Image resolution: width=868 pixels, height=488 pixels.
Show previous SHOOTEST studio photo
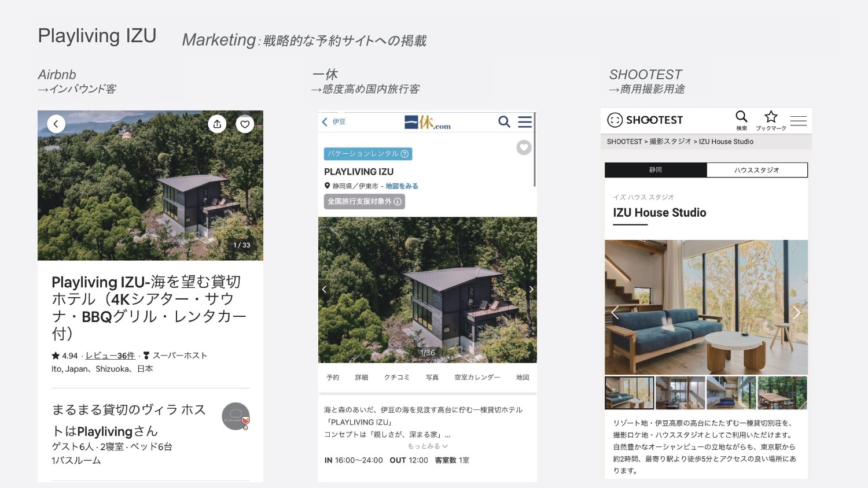tap(615, 312)
